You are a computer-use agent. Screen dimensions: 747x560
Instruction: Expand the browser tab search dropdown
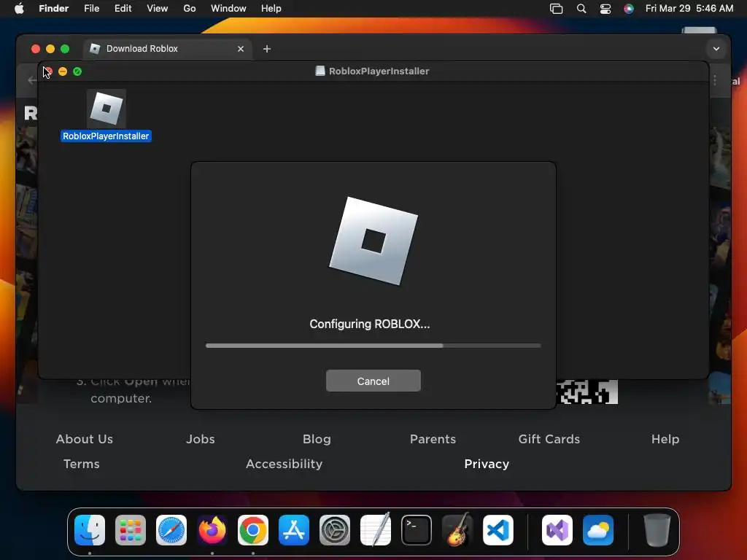716,49
